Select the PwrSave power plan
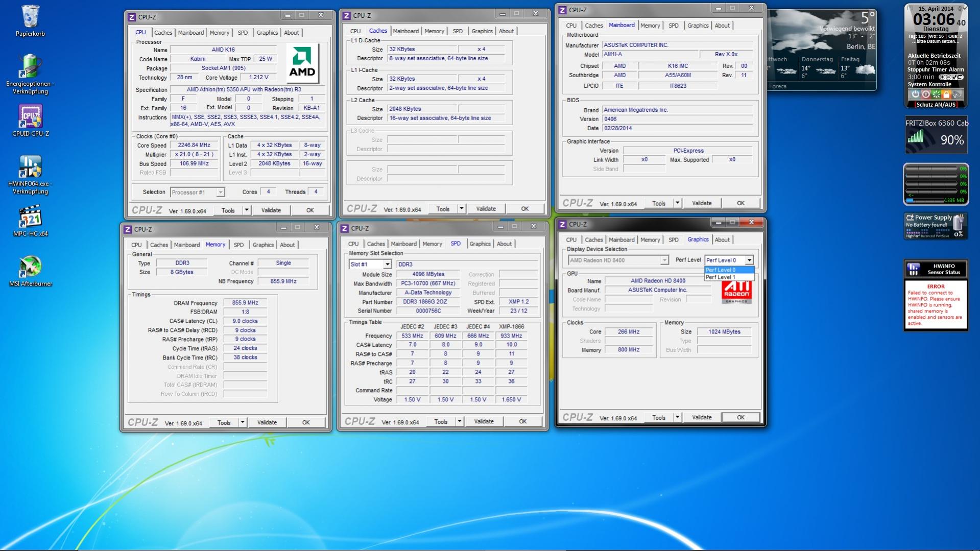The width and height of the screenshot is (980, 551). tap(943, 236)
